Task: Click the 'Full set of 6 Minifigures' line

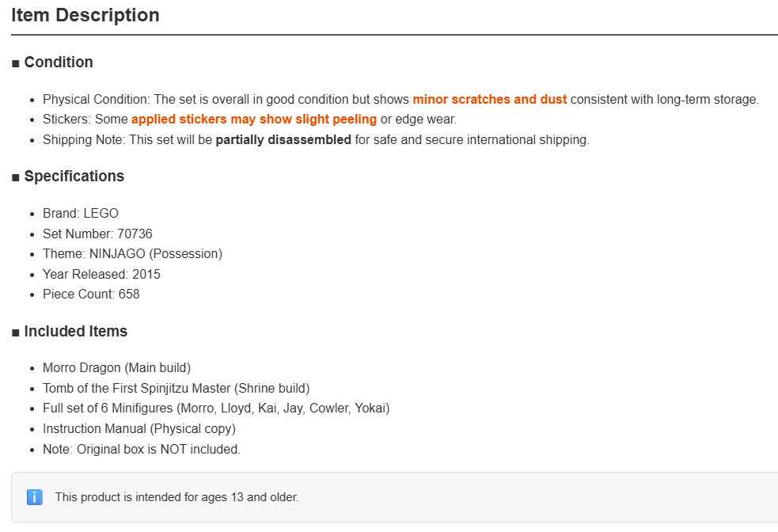Action: [x=216, y=408]
